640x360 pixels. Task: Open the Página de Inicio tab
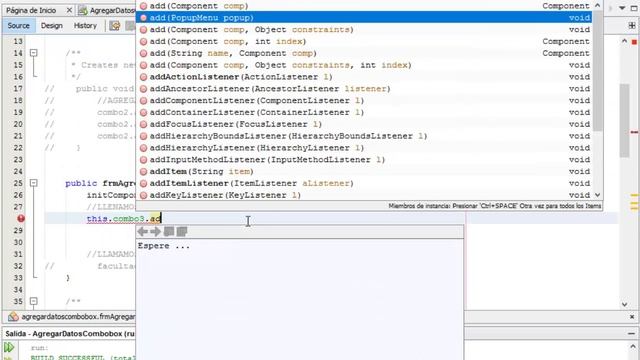(31, 10)
